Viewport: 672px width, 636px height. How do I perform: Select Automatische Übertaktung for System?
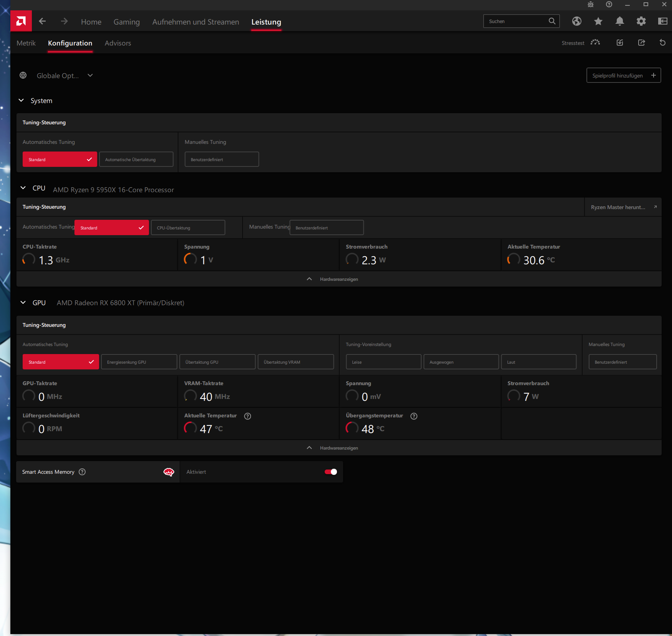(136, 159)
